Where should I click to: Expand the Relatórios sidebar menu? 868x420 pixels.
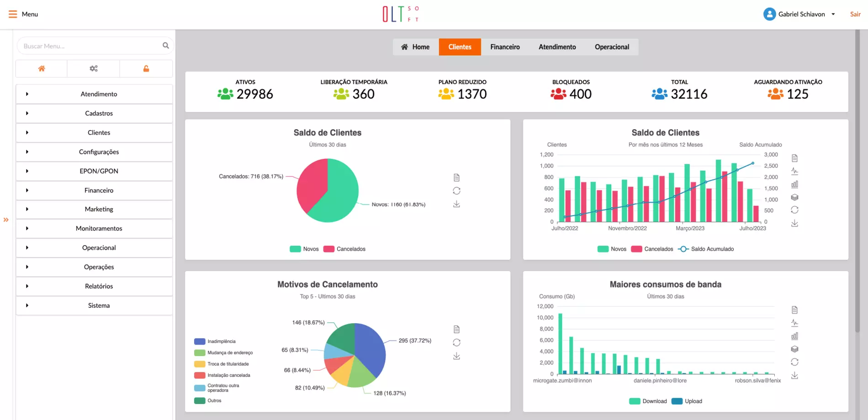pyautogui.click(x=94, y=286)
